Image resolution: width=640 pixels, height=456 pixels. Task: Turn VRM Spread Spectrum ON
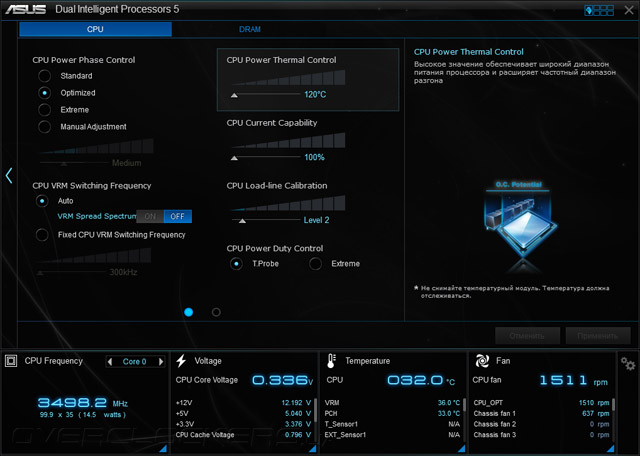pyautogui.click(x=150, y=216)
